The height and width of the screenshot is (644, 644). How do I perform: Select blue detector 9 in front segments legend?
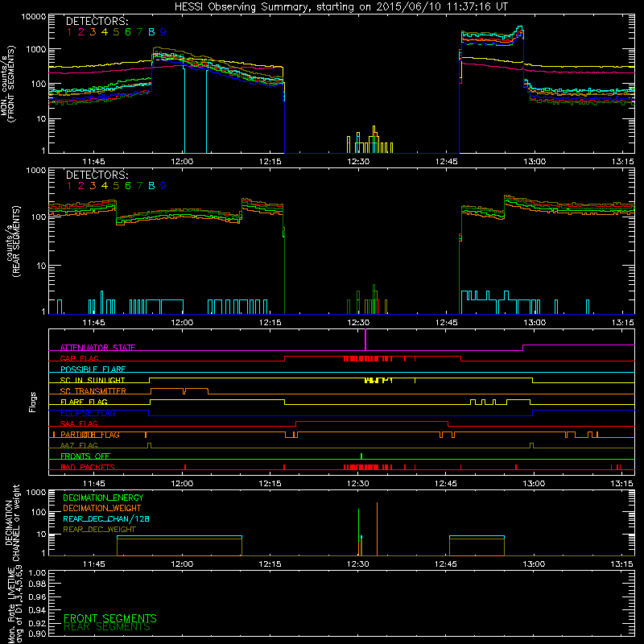tap(163, 32)
